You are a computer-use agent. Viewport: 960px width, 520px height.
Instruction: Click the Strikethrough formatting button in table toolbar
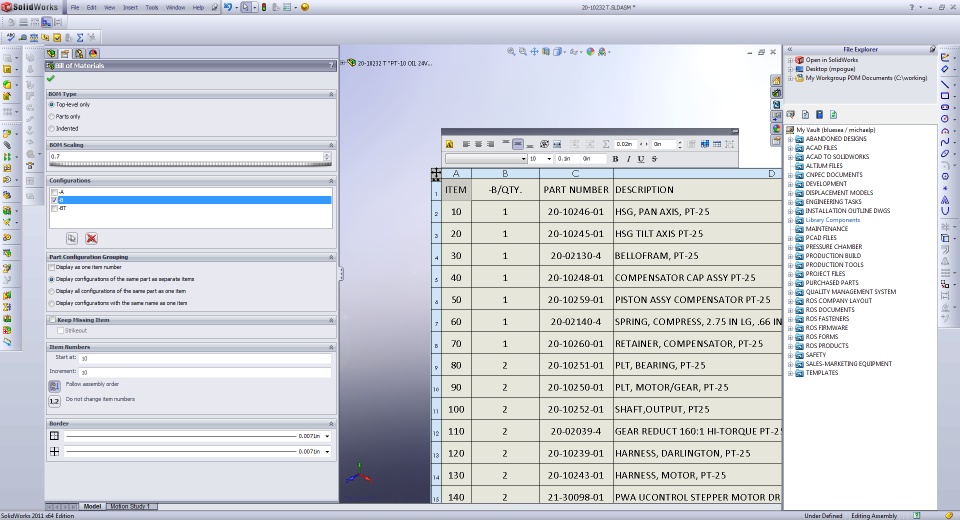[x=654, y=159]
